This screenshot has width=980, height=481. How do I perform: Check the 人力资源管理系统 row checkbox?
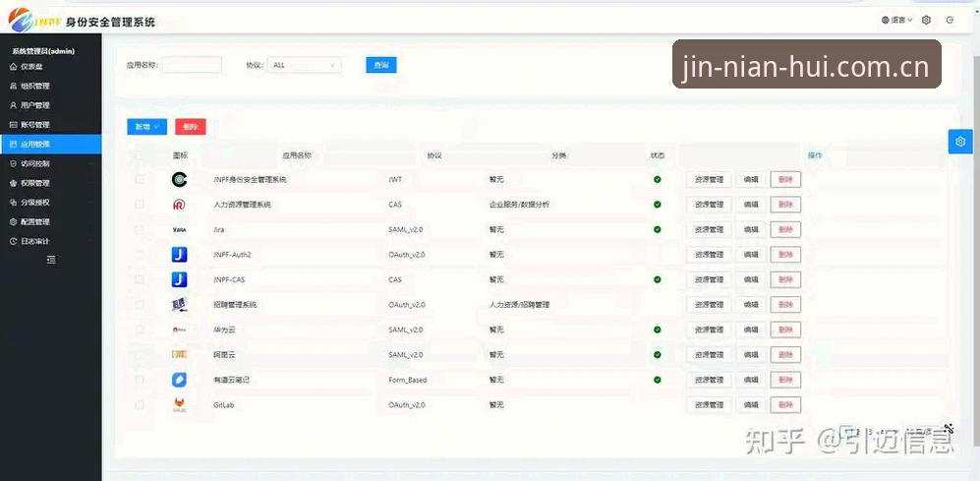coord(140,205)
